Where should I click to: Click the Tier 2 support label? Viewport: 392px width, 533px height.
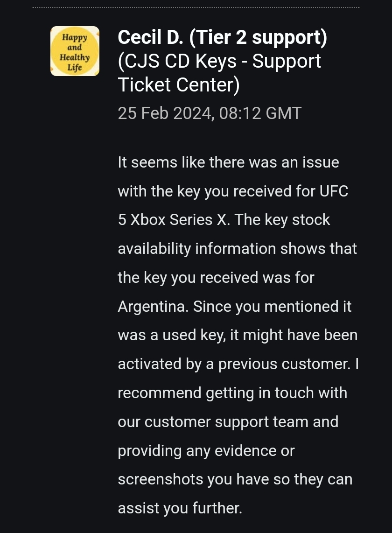258,38
